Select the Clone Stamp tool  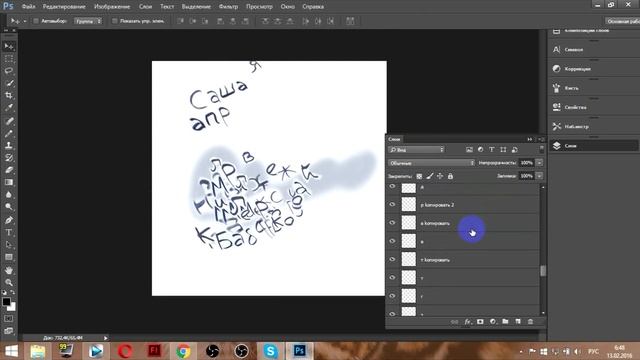click(x=9, y=145)
